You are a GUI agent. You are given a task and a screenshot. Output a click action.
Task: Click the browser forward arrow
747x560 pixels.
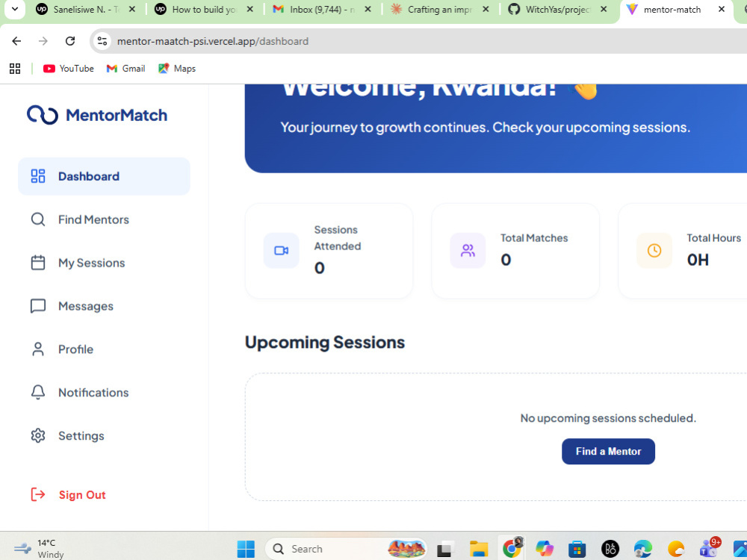click(43, 41)
